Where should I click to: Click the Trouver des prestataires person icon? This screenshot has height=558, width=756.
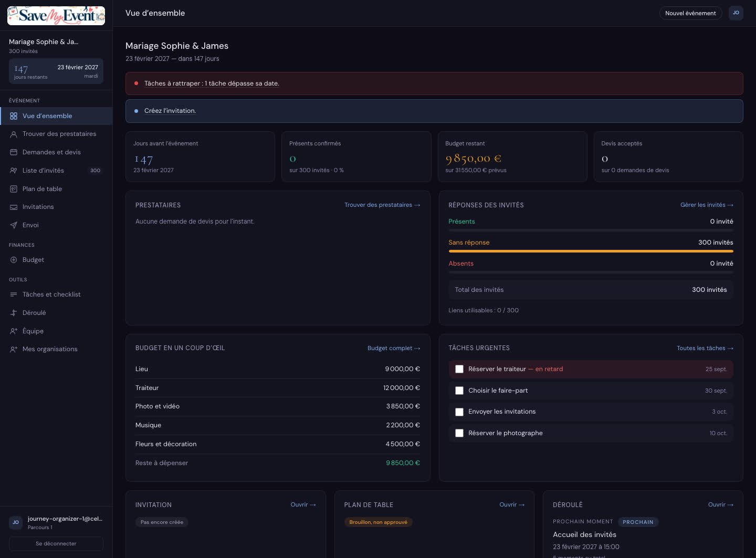coord(14,134)
